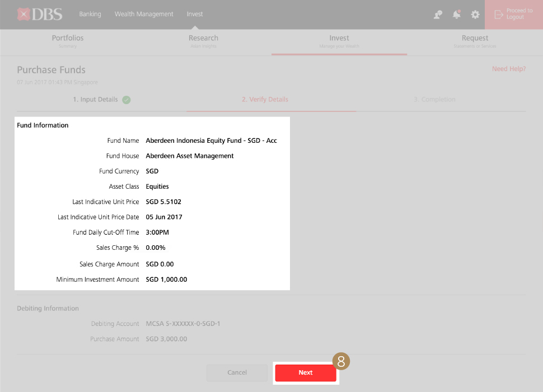Click the Equities asset class value
This screenshot has width=543, height=392.
tap(157, 186)
